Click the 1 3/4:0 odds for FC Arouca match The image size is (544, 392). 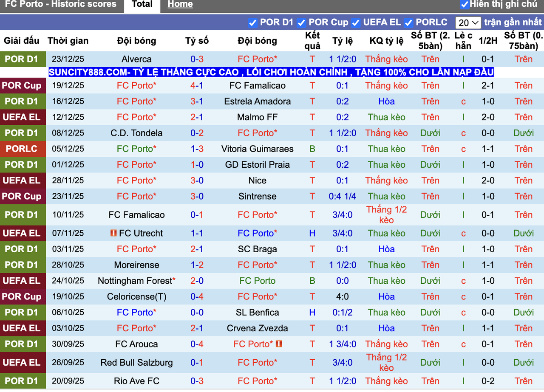click(x=343, y=344)
